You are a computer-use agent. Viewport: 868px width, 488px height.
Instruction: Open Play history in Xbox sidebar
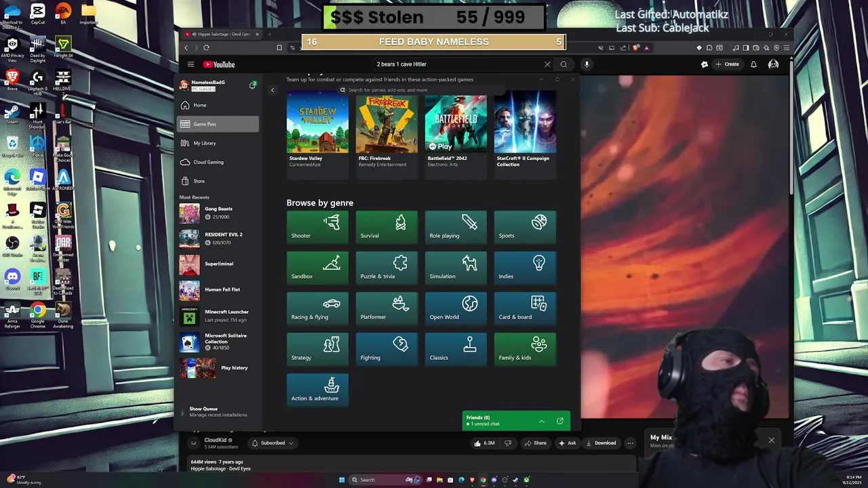(x=218, y=368)
